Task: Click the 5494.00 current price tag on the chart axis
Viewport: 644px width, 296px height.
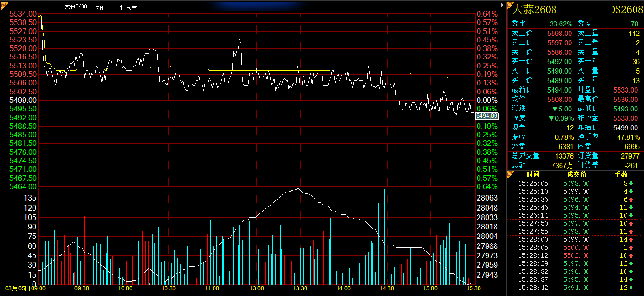Action: pos(487,116)
